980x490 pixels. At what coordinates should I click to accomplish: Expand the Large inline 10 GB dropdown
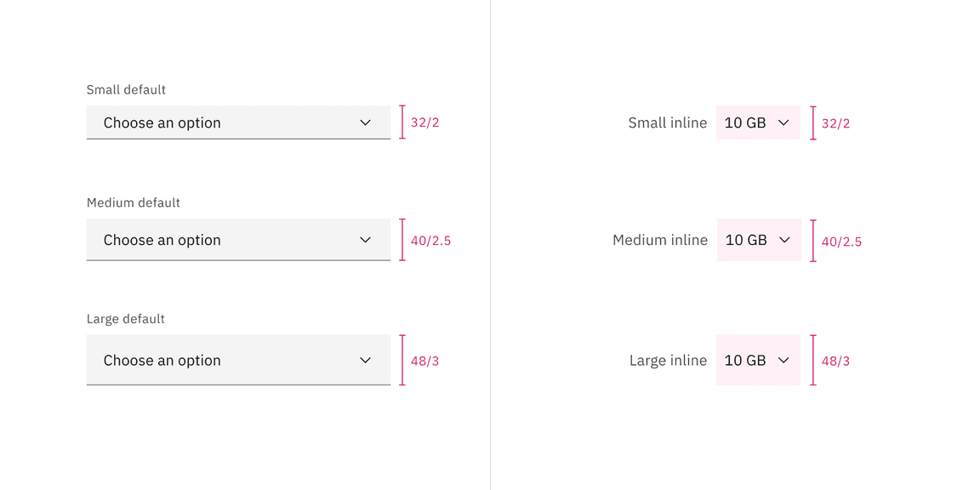pyautogui.click(x=746, y=360)
